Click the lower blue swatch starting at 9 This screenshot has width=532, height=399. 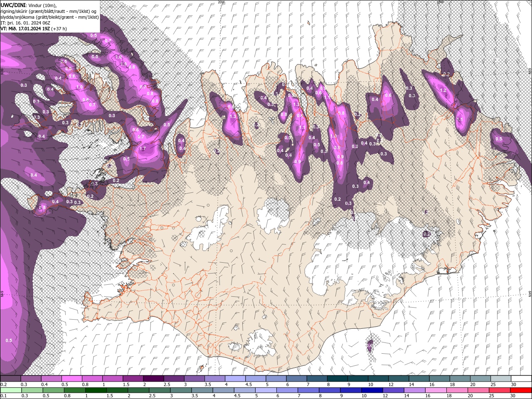350,390
